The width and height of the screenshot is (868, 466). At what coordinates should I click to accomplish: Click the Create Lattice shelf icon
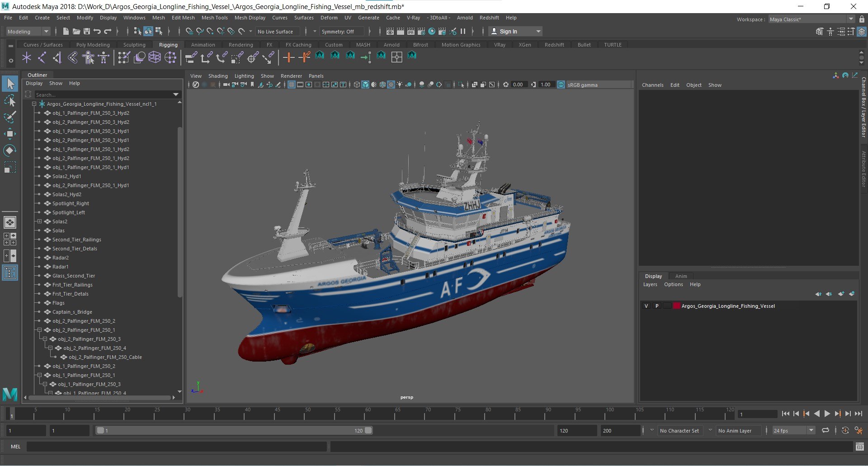(155, 57)
